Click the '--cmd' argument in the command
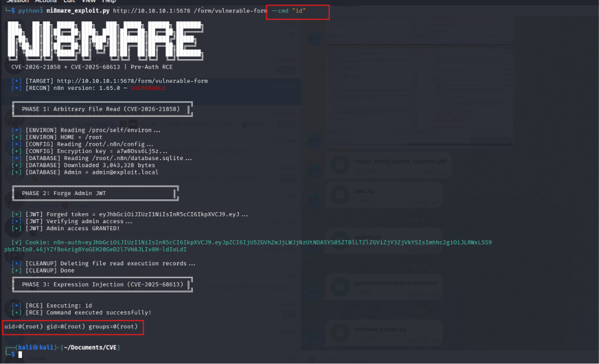Viewport: 599px width, 364px height. [280, 11]
